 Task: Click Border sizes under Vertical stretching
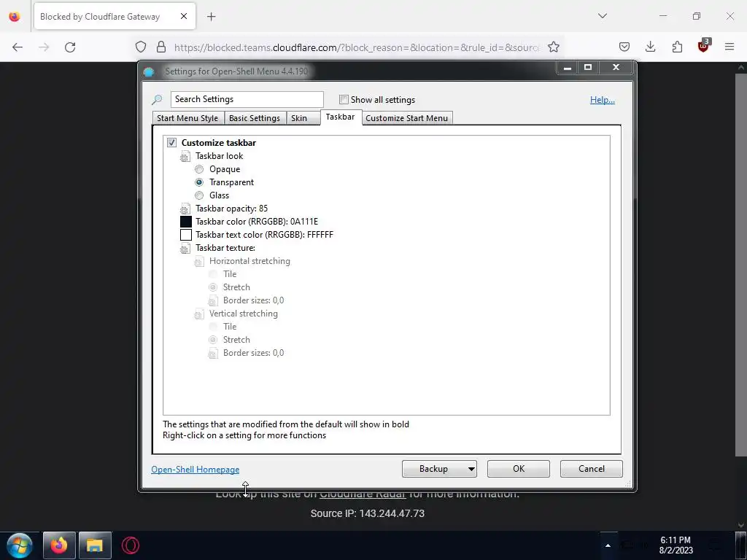[253, 353]
